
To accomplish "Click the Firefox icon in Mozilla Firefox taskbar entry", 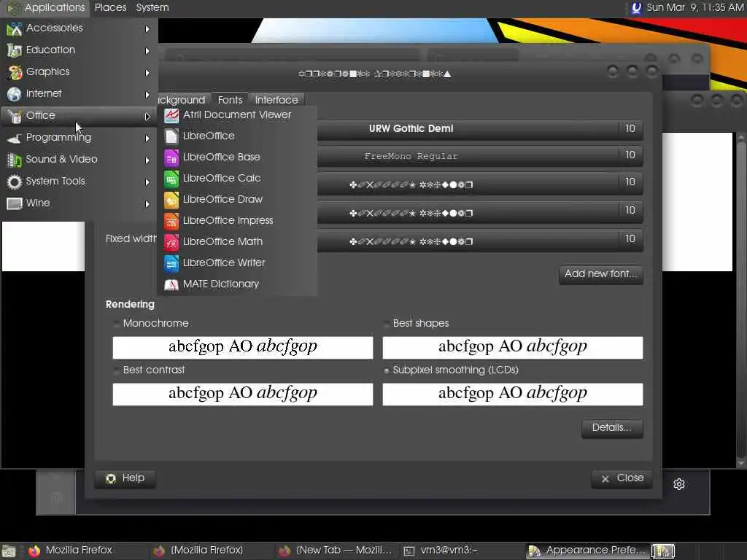I will [x=34, y=551].
